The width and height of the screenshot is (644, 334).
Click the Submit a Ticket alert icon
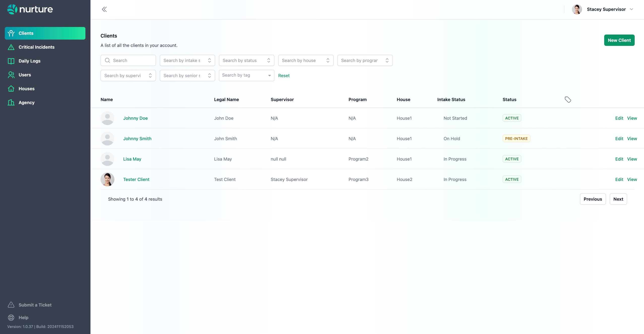click(x=11, y=305)
